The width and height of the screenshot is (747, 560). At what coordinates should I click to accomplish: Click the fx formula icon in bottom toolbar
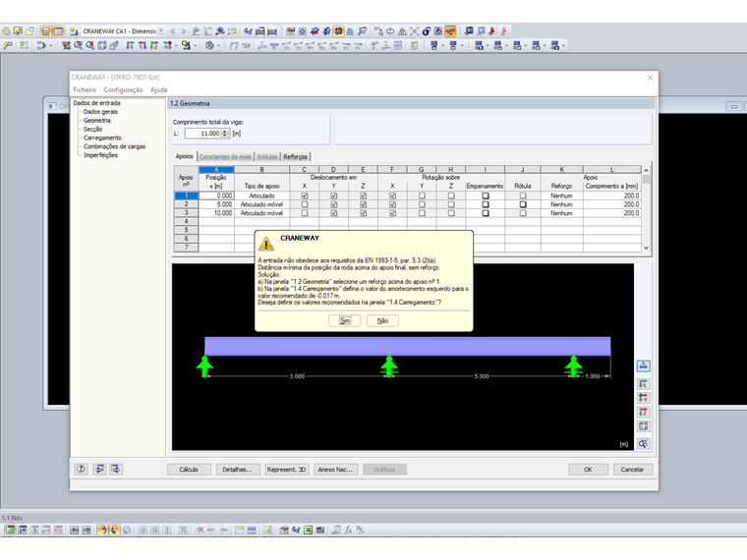coord(349,530)
